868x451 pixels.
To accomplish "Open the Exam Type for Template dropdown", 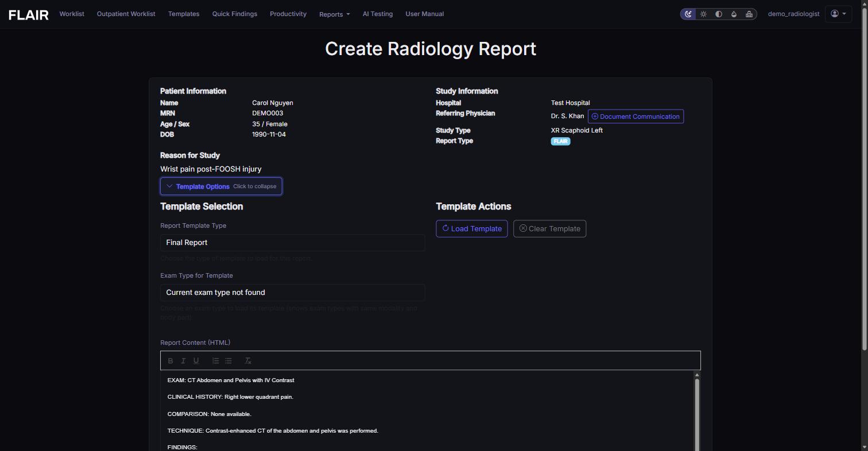I will pos(293,293).
